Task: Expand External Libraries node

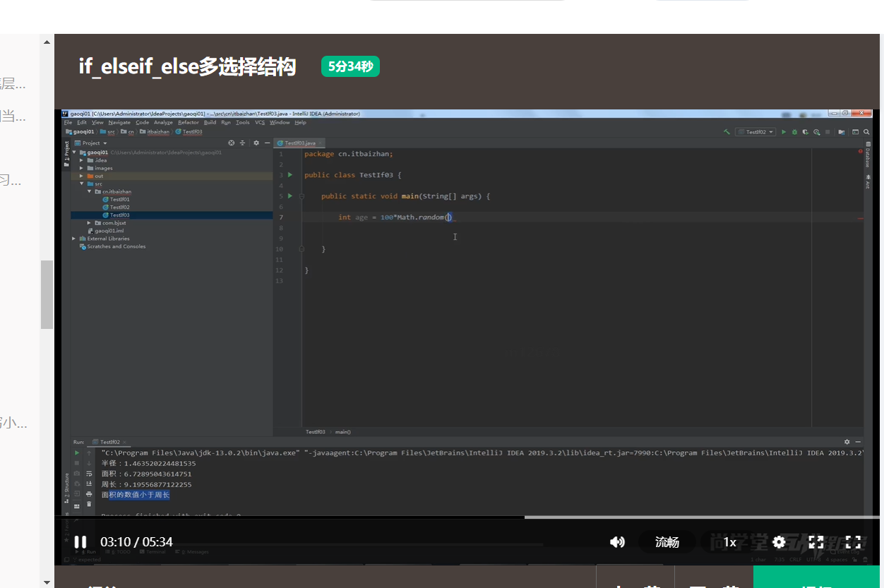Action: pyautogui.click(x=74, y=239)
